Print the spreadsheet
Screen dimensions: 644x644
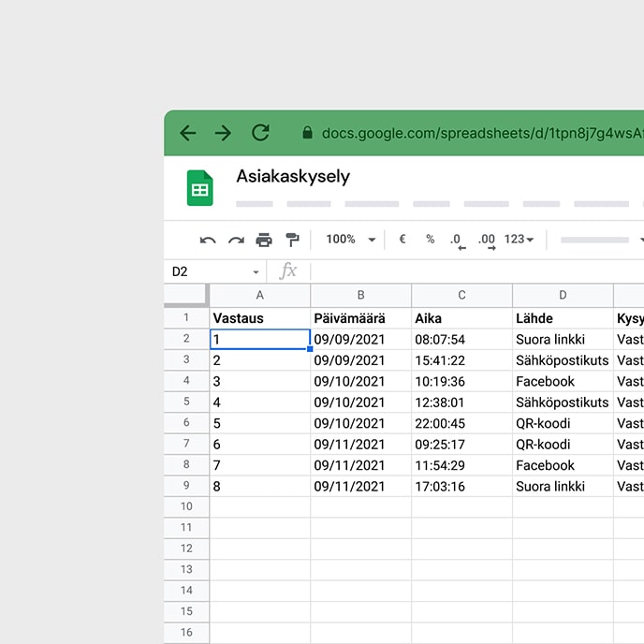tap(264, 240)
